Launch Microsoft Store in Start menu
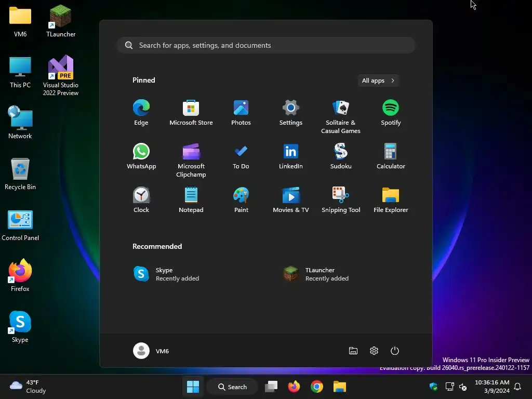This screenshot has width=532, height=399. coord(191,113)
